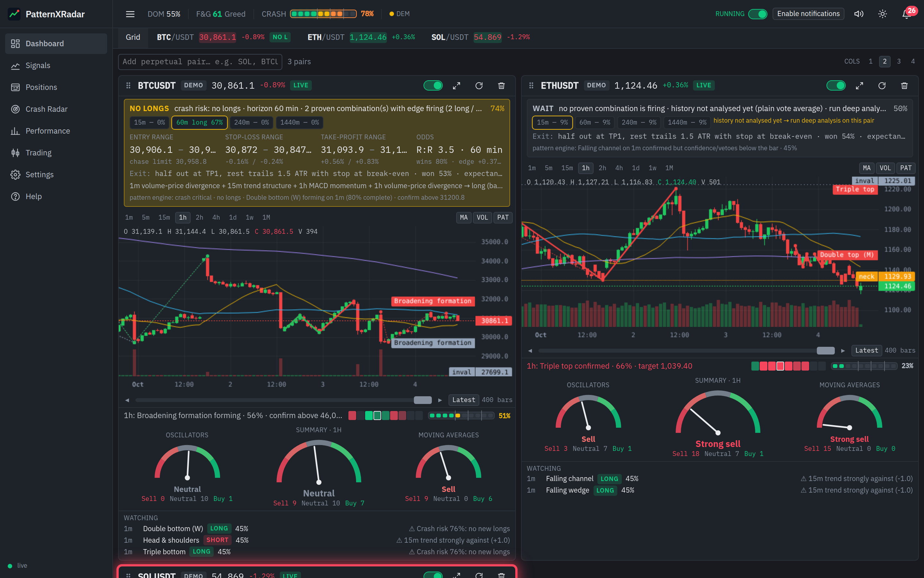Click Latest button on ETHUSDT chart
Image resolution: width=924 pixels, height=578 pixels.
point(866,351)
